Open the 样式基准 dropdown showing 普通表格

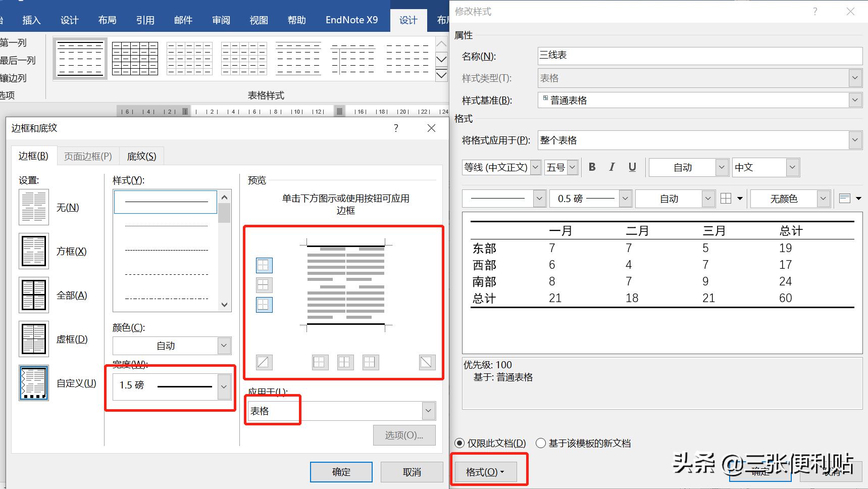[854, 100]
